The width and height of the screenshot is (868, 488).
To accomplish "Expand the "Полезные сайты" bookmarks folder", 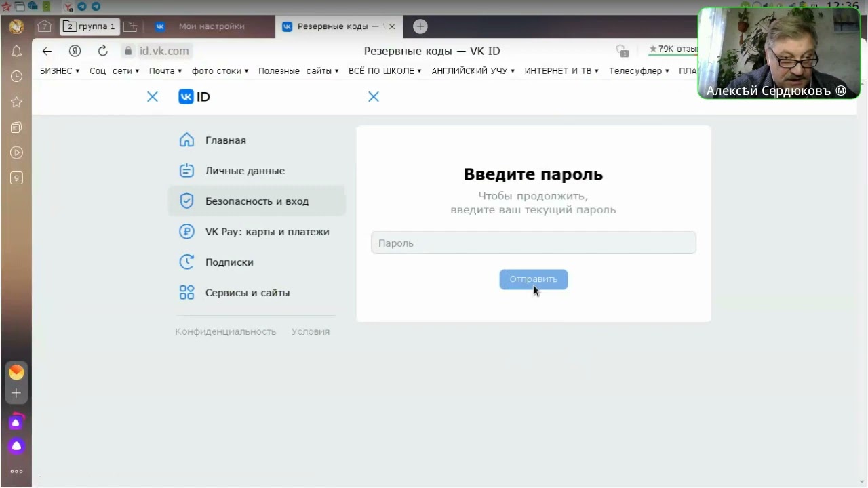I will (x=298, y=70).
